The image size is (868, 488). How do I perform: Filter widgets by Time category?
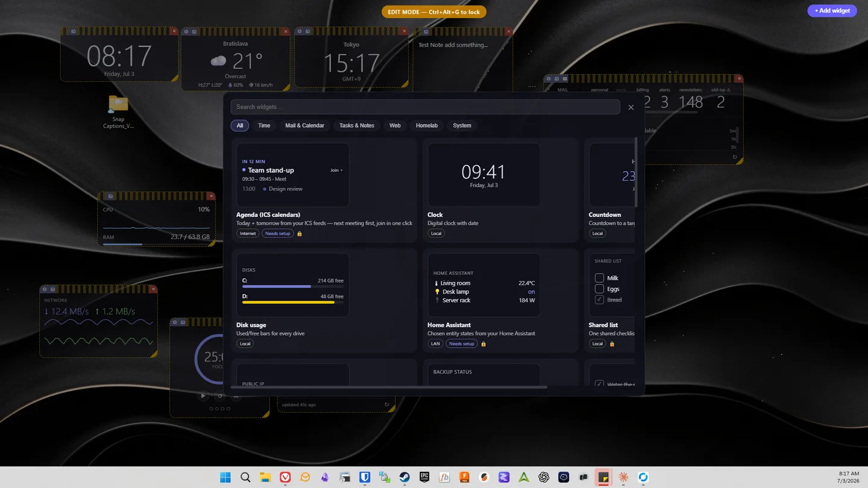coord(264,125)
